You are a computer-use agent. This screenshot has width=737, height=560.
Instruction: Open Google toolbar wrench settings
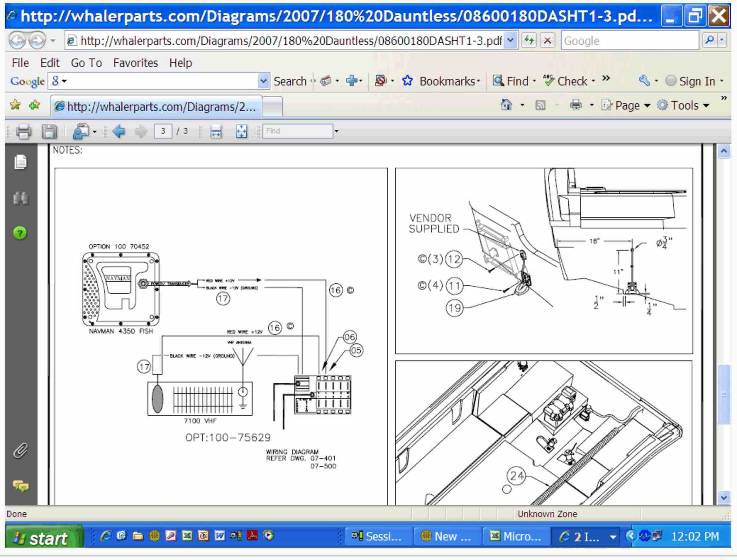point(644,81)
